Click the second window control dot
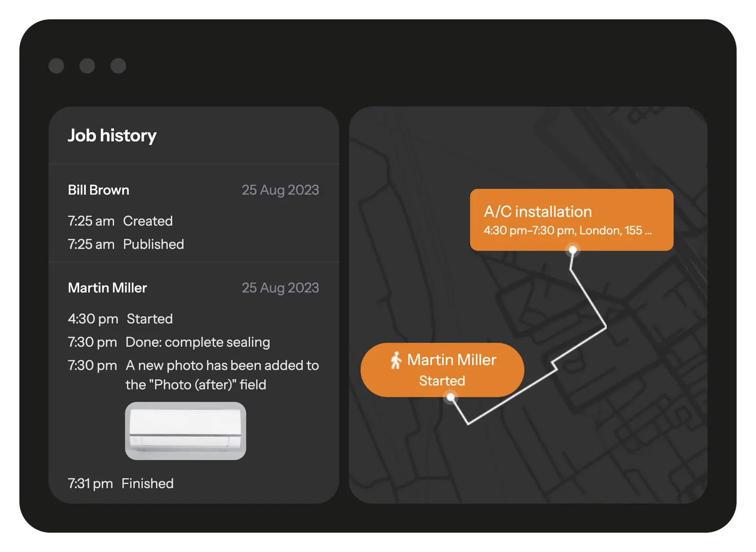This screenshot has width=756, height=552. click(x=87, y=66)
